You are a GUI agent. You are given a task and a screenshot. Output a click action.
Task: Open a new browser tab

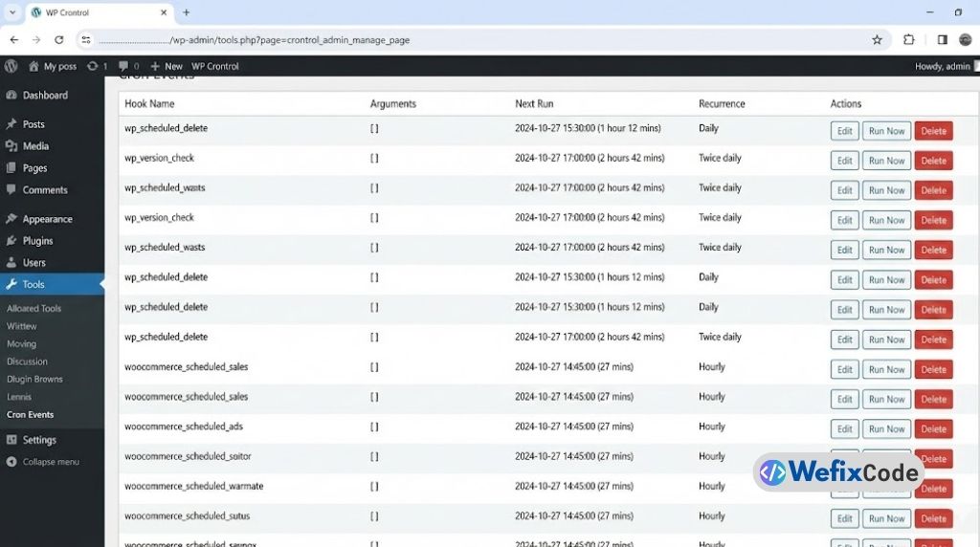coord(187,12)
